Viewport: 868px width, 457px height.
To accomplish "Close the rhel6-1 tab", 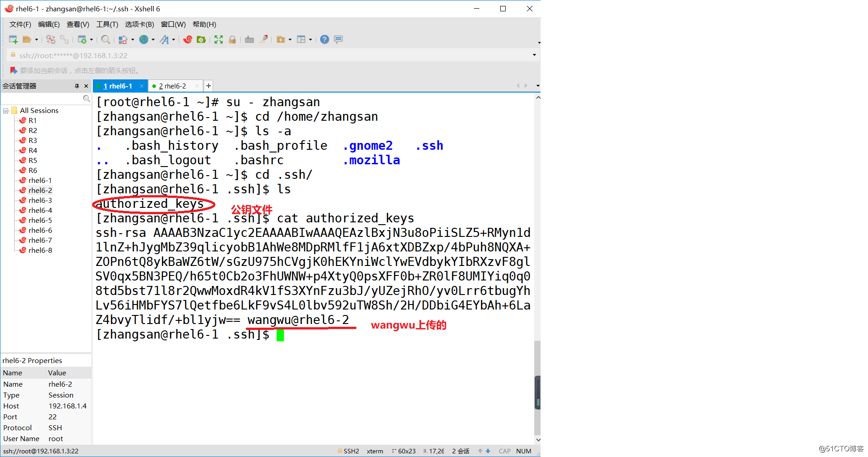I will [x=141, y=86].
